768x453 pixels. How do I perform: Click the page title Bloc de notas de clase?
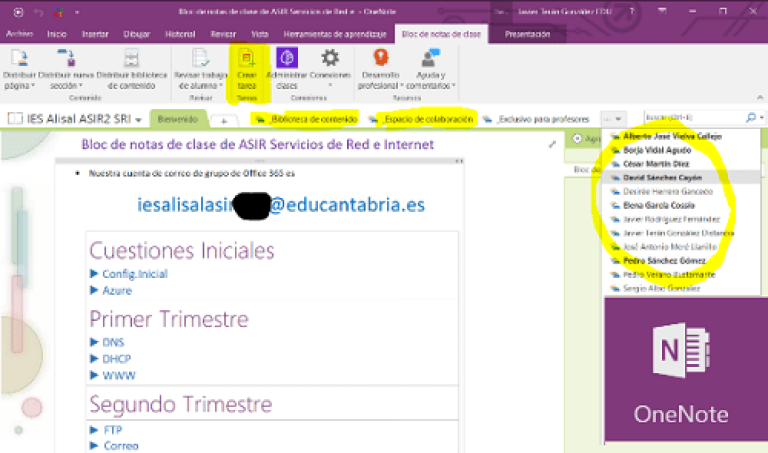coord(258,144)
